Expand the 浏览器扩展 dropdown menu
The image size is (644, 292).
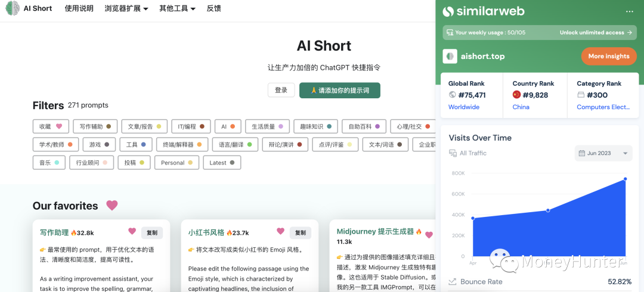tap(126, 8)
